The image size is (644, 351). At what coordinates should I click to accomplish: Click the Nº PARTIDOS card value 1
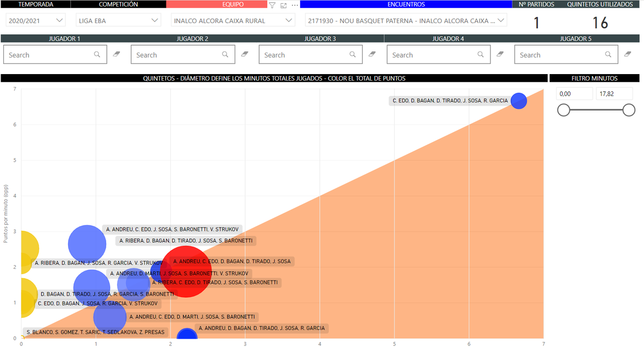point(536,23)
